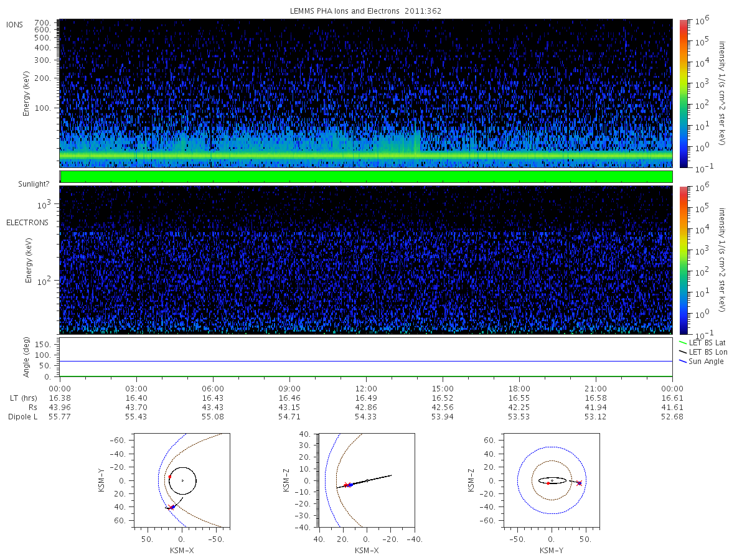Click the black orbit circle in KSM-X/KSM-Y plot

point(182,480)
